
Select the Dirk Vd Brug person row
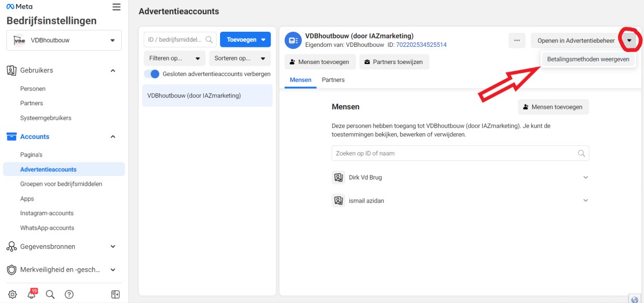click(460, 178)
